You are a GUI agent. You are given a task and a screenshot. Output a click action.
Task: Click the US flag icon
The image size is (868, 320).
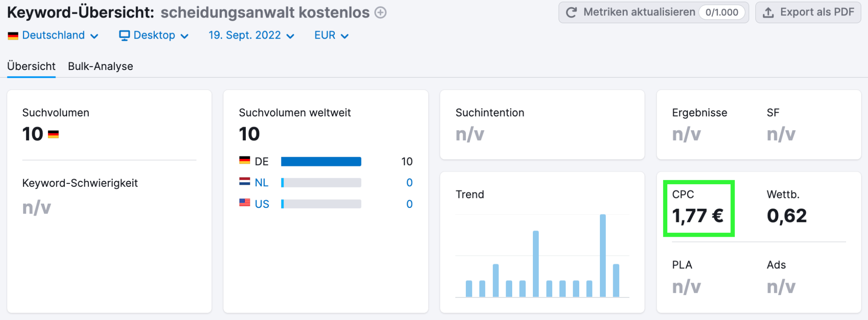point(245,202)
